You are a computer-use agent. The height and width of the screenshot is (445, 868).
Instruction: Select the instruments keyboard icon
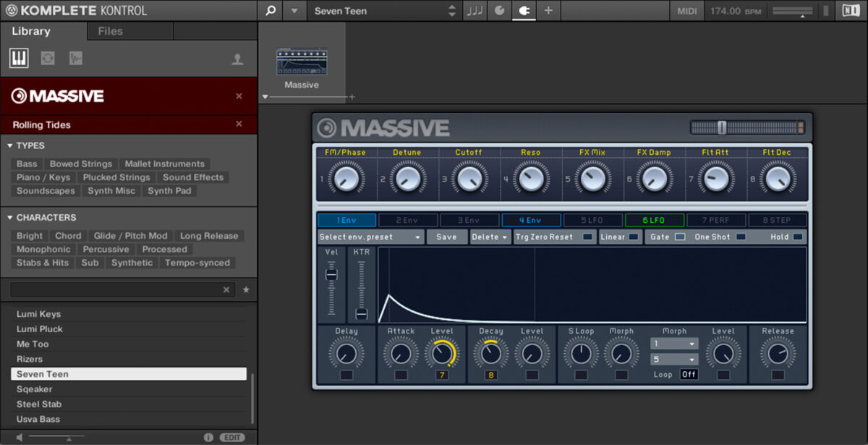coord(19,59)
